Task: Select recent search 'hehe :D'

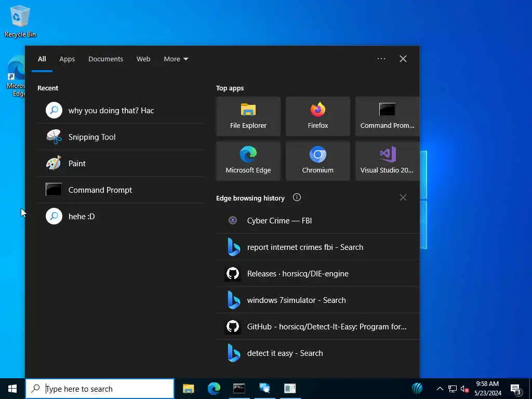Action: click(x=121, y=216)
